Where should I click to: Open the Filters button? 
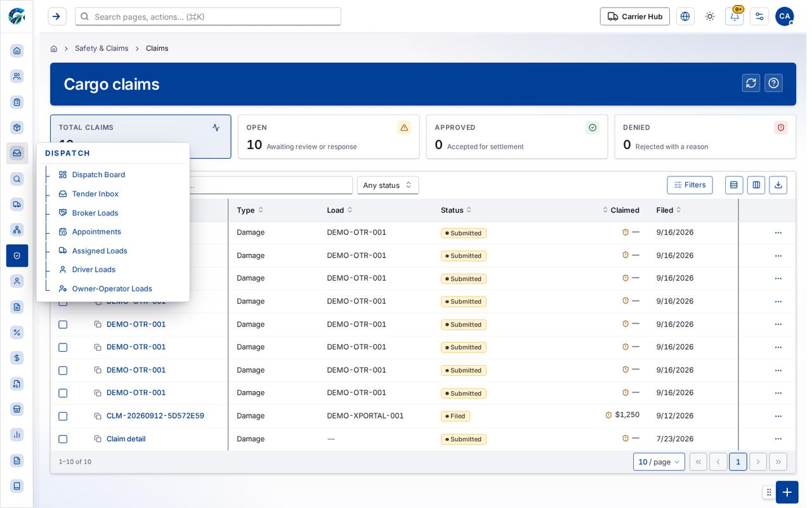click(x=690, y=185)
